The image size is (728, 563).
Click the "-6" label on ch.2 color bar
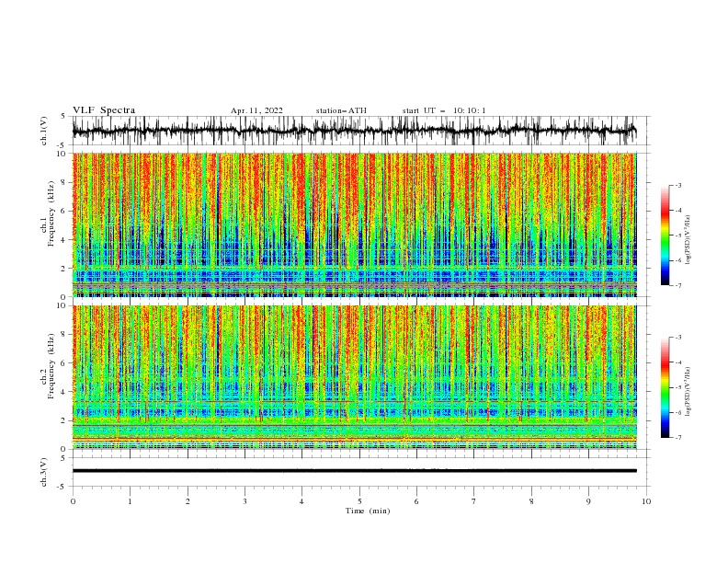coord(678,412)
